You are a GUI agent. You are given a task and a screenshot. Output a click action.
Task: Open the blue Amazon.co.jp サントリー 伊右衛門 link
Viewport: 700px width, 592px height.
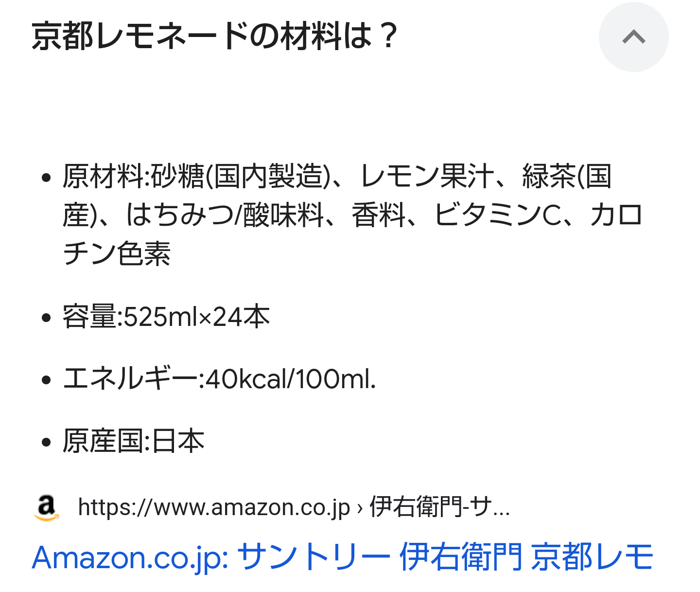click(343, 557)
